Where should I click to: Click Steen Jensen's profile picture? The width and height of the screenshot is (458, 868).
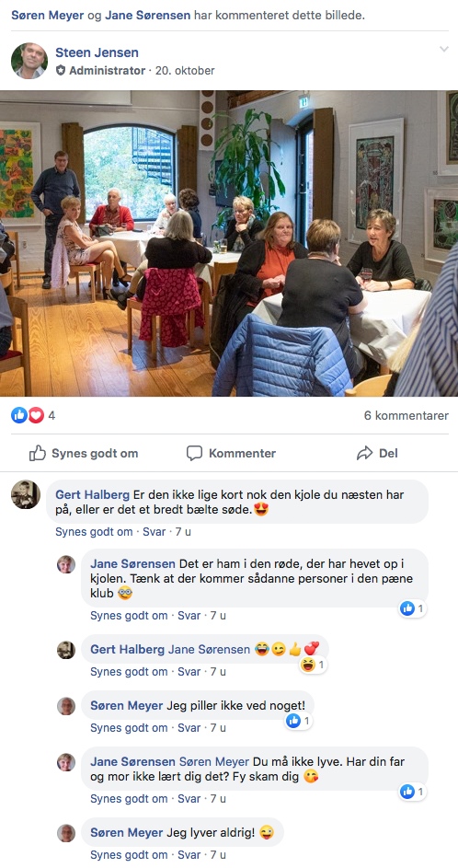point(29,61)
